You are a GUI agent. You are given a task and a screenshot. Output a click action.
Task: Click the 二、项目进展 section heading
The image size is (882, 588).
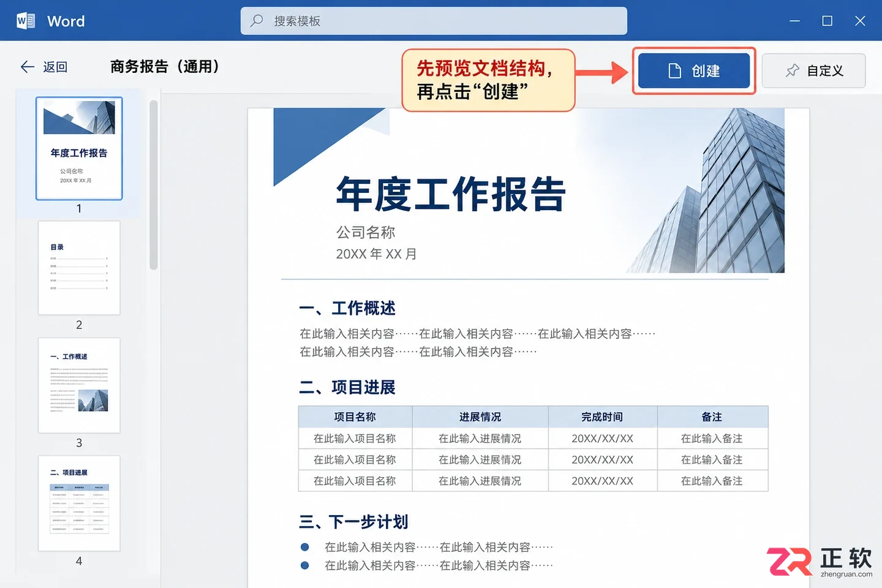[x=347, y=387]
